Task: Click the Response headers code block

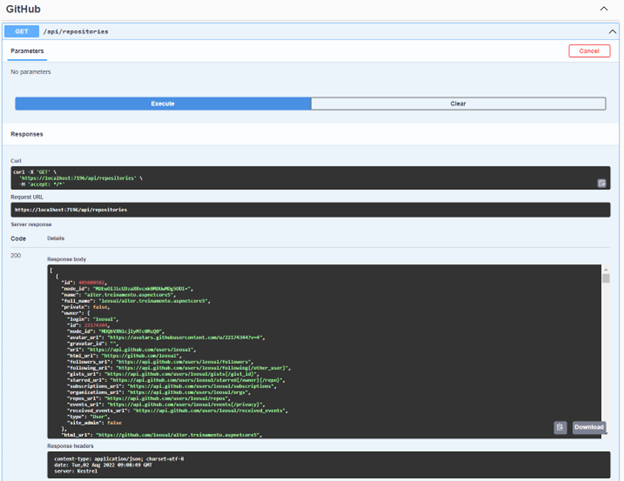Action: tap(329, 465)
